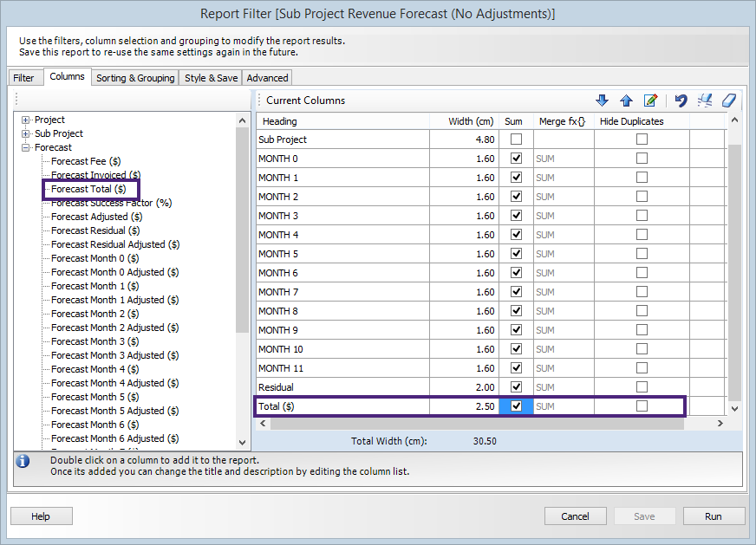
Task: Enable Sum checkbox for Sub Project row
Action: click(x=516, y=139)
